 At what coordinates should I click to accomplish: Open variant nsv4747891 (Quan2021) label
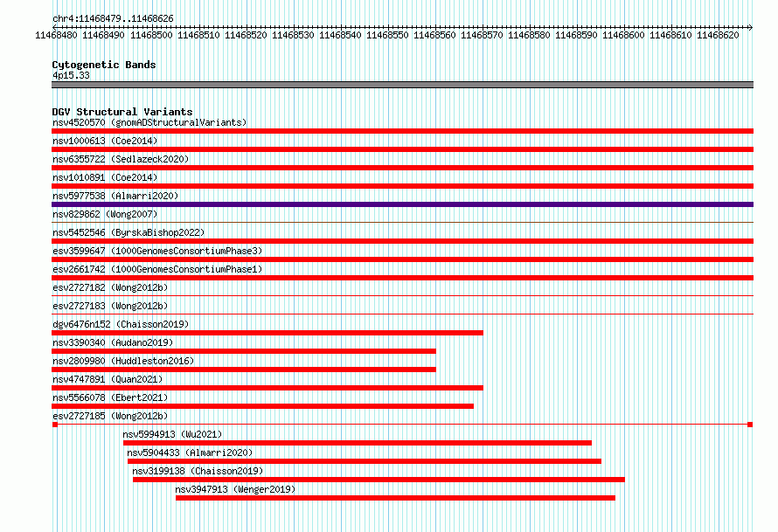[x=108, y=379]
